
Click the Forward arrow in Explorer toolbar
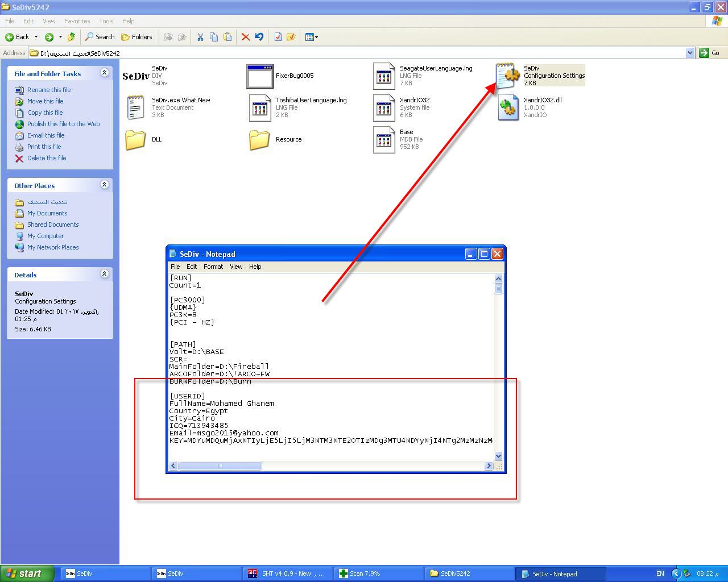click(49, 37)
